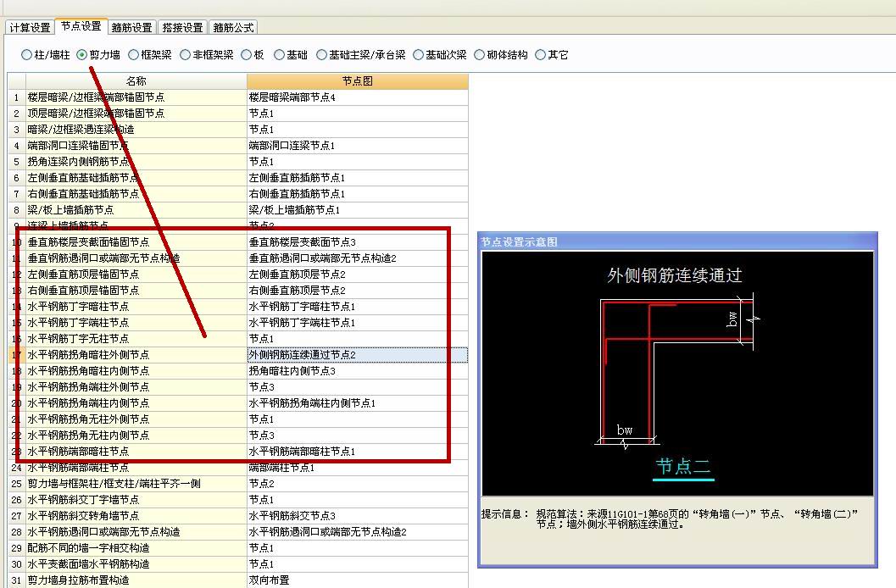Open the 搭接设置 tab
896x588 pixels.
(x=182, y=27)
